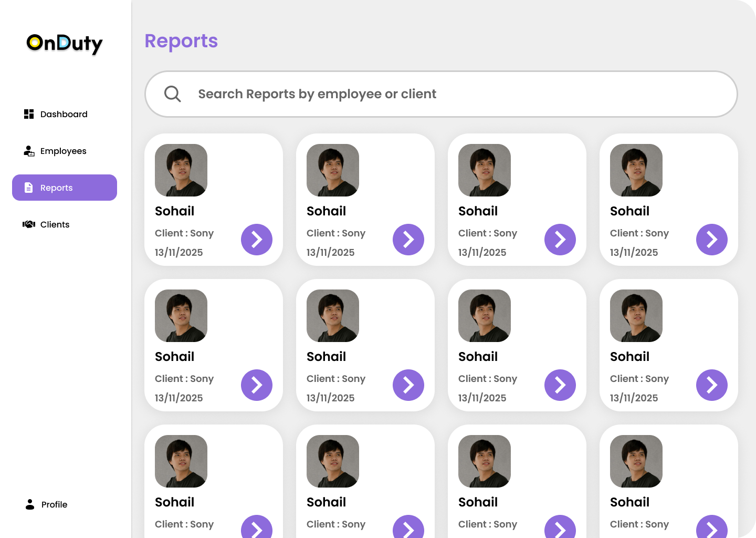
Task: Click the 13/11/2025 date on the first report
Action: point(178,252)
